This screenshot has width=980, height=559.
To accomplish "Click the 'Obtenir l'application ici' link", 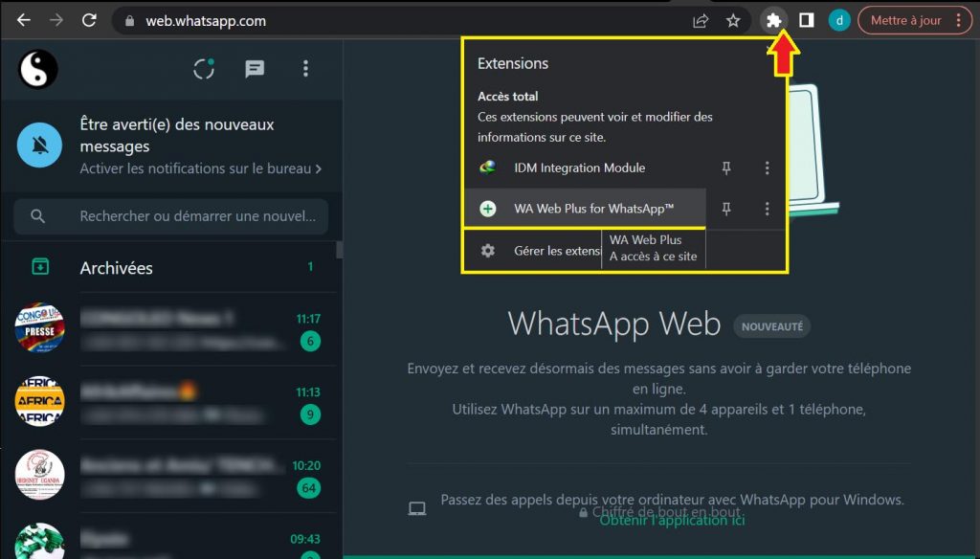I will pyautogui.click(x=672, y=520).
